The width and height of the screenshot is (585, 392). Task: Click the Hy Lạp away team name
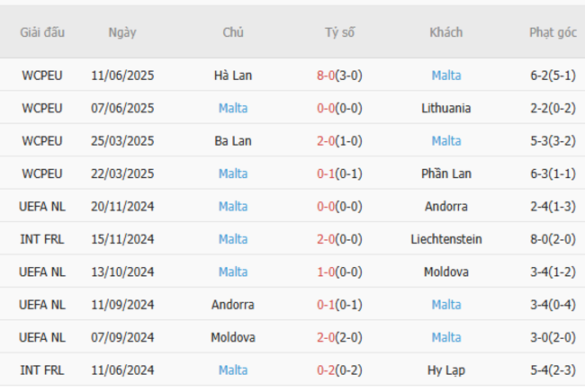(x=445, y=370)
